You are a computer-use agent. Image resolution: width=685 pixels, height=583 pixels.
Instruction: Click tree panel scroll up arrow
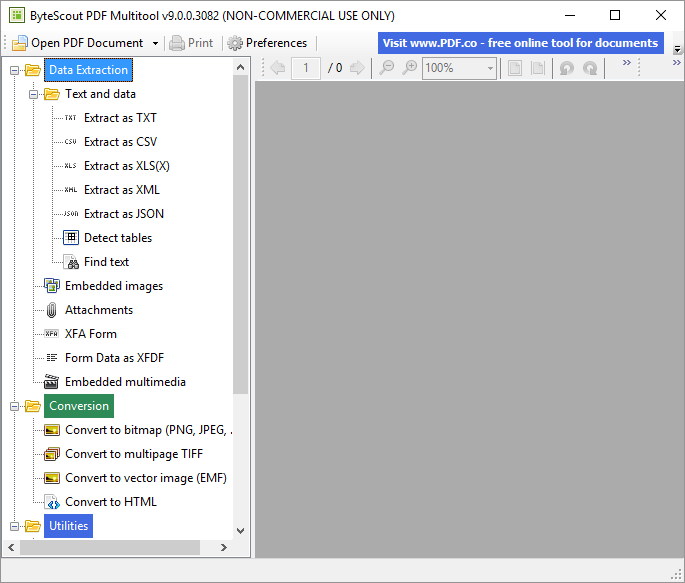(x=240, y=67)
